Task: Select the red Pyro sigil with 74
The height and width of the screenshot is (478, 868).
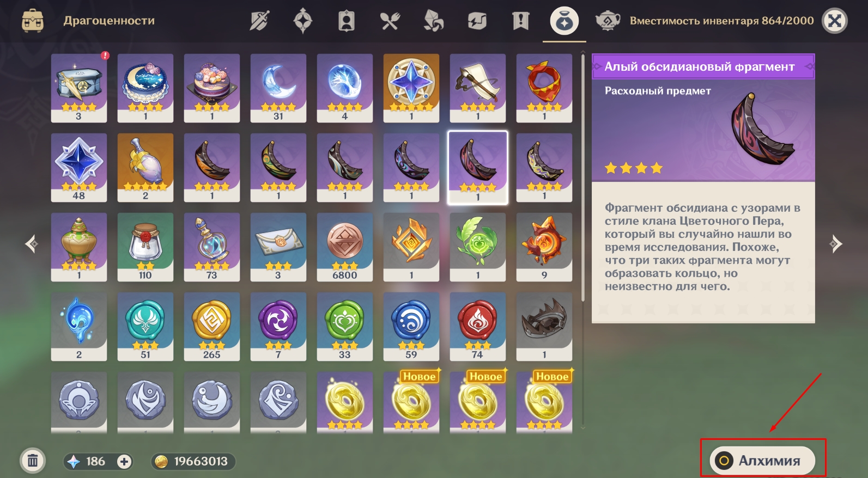Action: tap(478, 326)
